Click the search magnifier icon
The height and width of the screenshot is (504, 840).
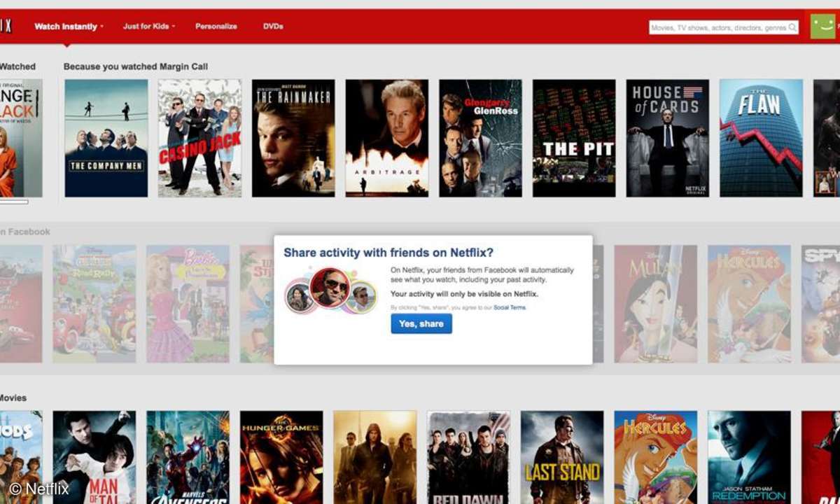(792, 28)
